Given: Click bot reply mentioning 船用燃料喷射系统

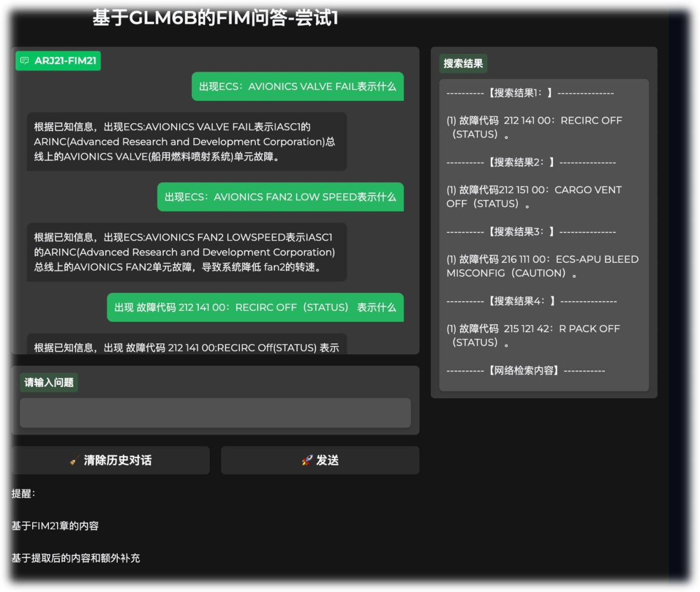Looking at the screenshot, I should [x=187, y=142].
